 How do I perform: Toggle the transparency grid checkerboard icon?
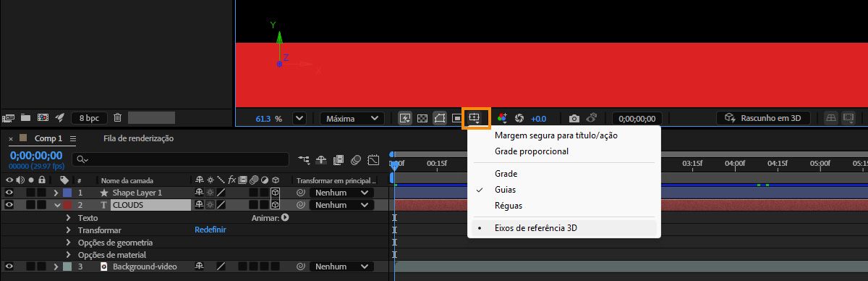tap(422, 118)
